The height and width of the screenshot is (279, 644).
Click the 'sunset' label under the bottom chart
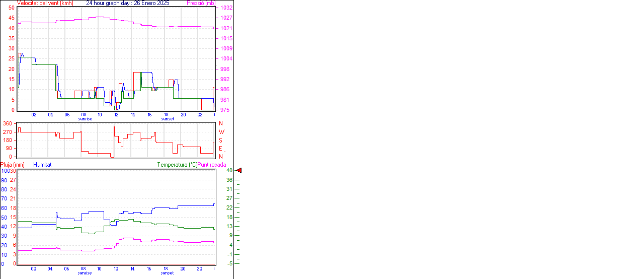(168, 273)
